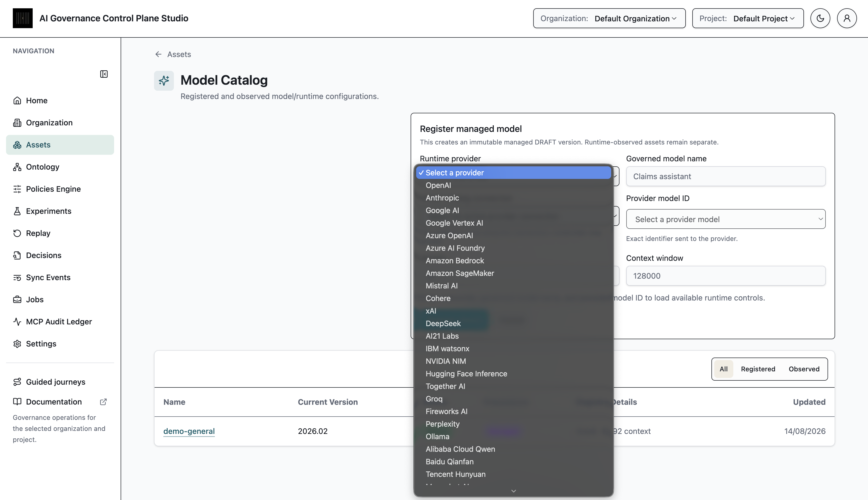
Task: Choose Together AI from the list
Action: (513, 386)
